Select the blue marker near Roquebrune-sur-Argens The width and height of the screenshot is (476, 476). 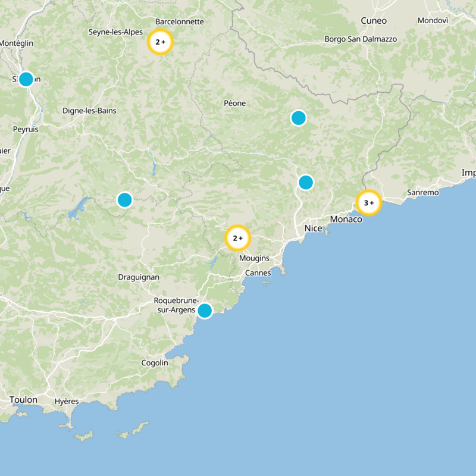(x=205, y=311)
